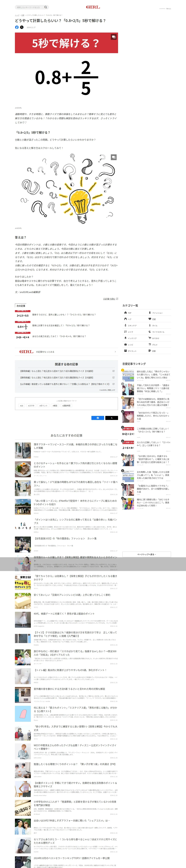Screen dimensions: 186x868
Task: Open ranking 4 article あの女のせいで貧乏に
Action: pos(146,416)
